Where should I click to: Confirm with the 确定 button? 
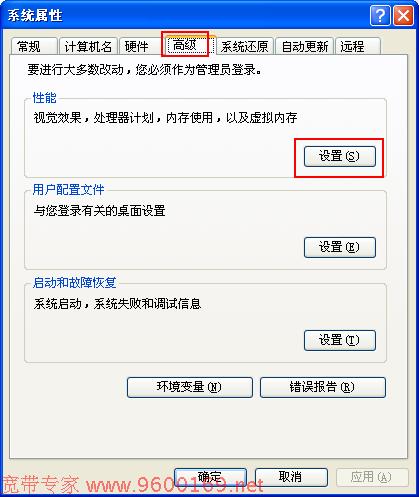coord(210,477)
